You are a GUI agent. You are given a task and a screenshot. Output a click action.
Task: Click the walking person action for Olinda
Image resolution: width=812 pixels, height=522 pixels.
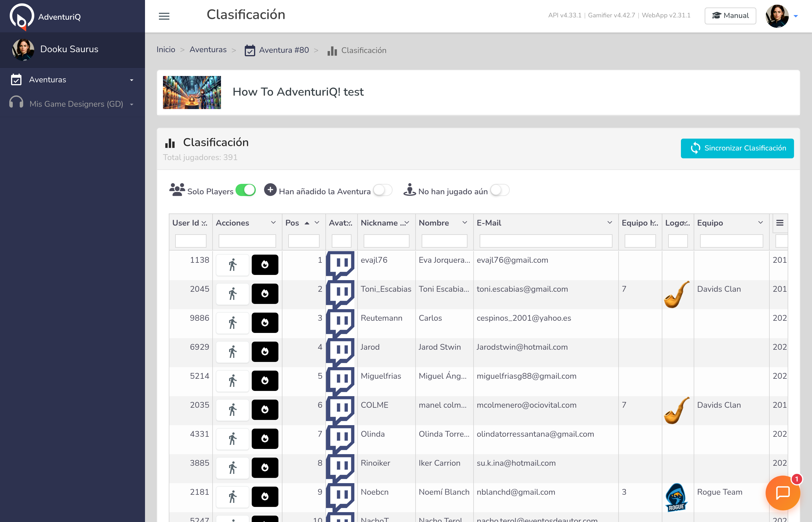pyautogui.click(x=233, y=438)
